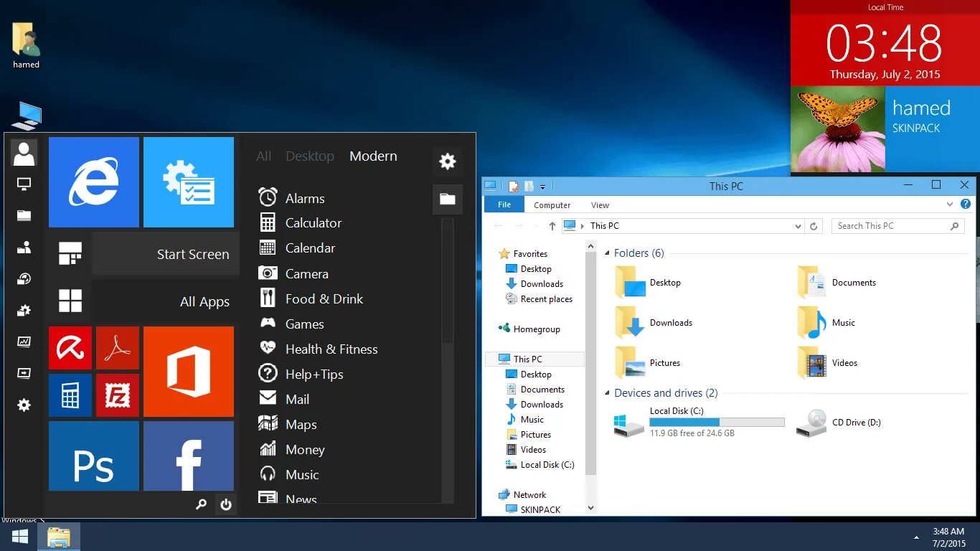Select Homegroup in navigation pane
The height and width of the screenshot is (551, 980).
529,329
